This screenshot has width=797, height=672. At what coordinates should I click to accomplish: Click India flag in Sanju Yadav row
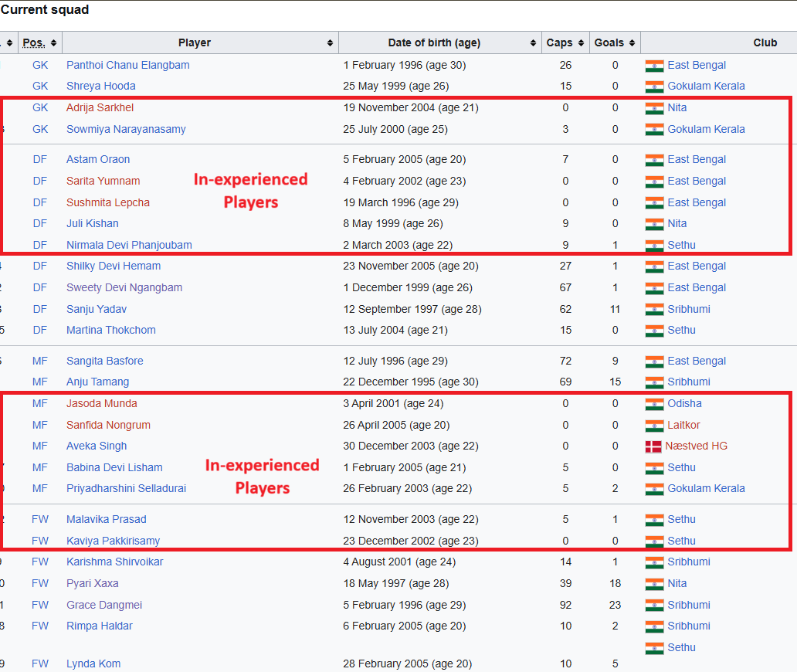click(654, 310)
